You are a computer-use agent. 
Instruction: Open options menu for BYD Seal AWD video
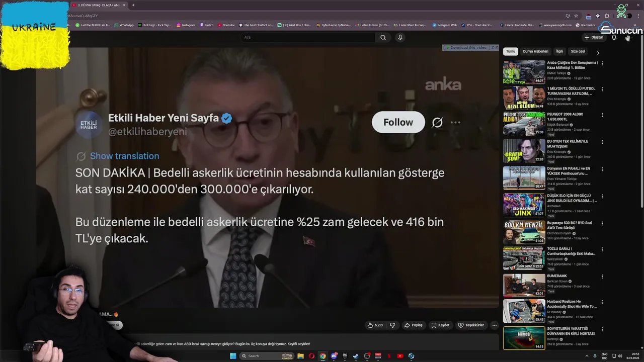pos(602,223)
